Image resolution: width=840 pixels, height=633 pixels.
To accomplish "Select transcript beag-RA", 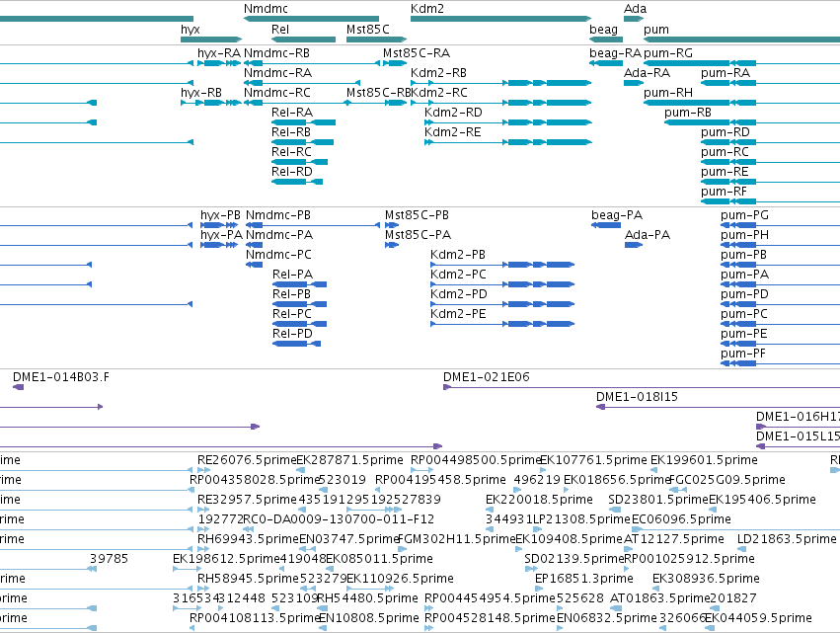I will 615,53.
